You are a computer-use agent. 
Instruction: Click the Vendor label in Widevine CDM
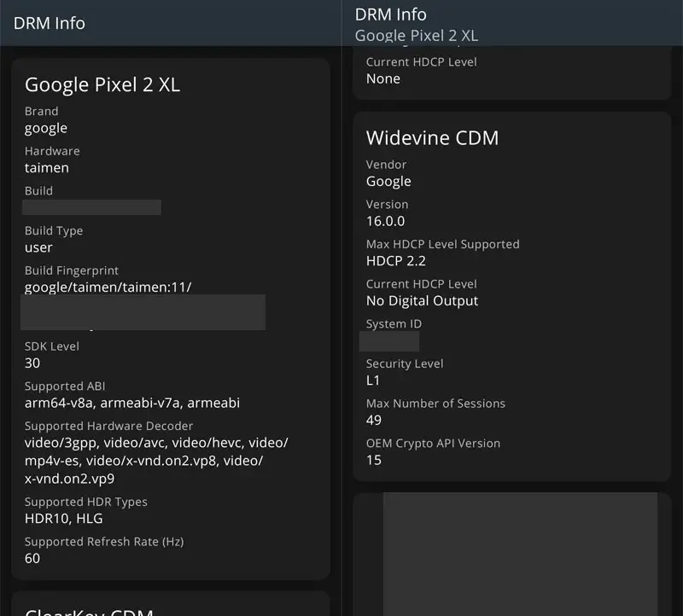pos(387,165)
